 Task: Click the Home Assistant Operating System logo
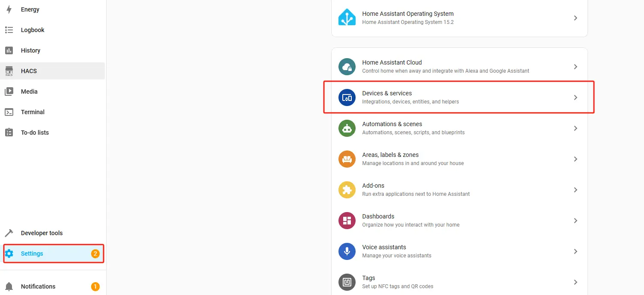pos(347,18)
